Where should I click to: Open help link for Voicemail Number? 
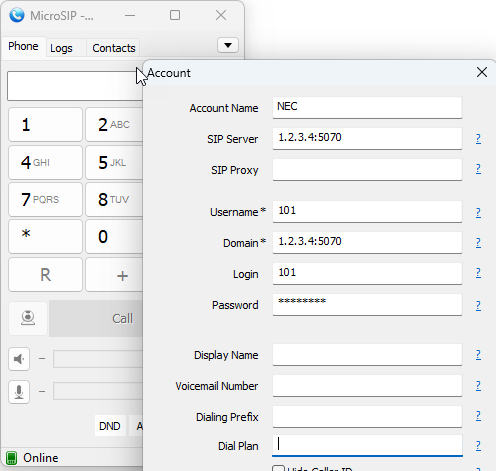coord(478,386)
